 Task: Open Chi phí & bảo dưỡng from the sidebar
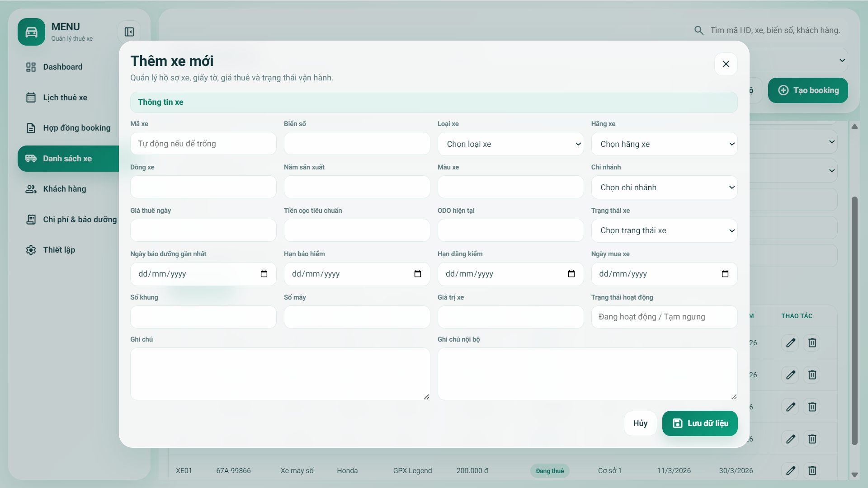pyautogui.click(x=31, y=219)
